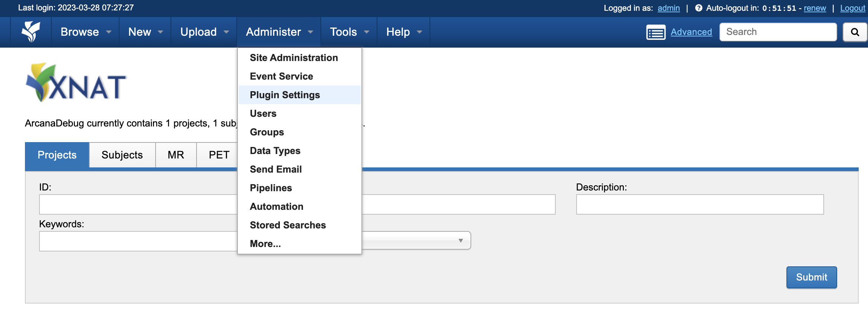Select Send Email menu item
The image size is (868, 311).
[300, 169]
